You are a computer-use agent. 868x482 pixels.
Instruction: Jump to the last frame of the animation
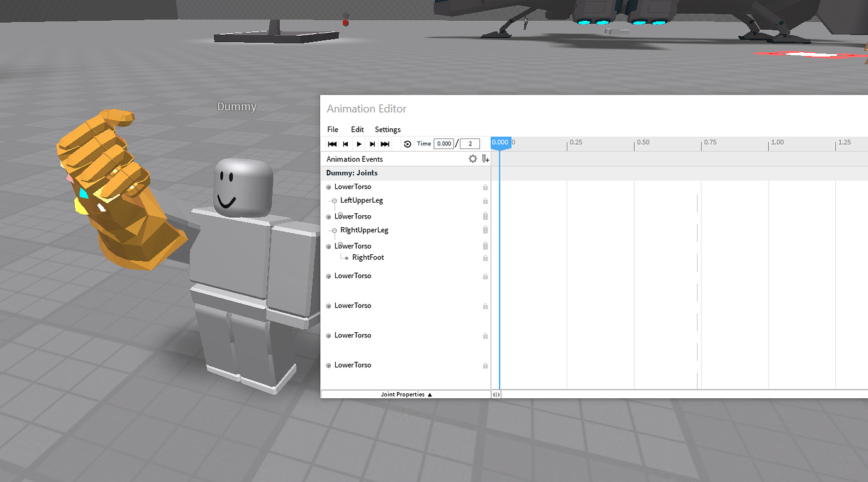point(386,144)
